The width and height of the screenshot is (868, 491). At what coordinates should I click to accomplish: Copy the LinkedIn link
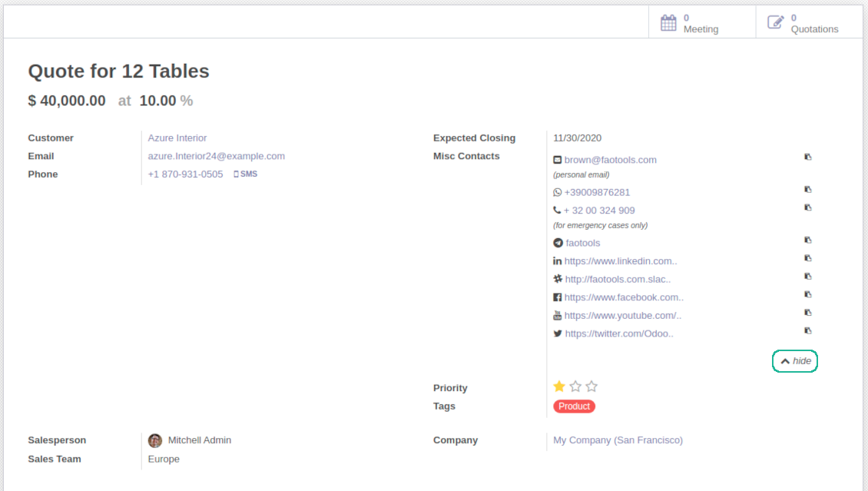[807, 258]
